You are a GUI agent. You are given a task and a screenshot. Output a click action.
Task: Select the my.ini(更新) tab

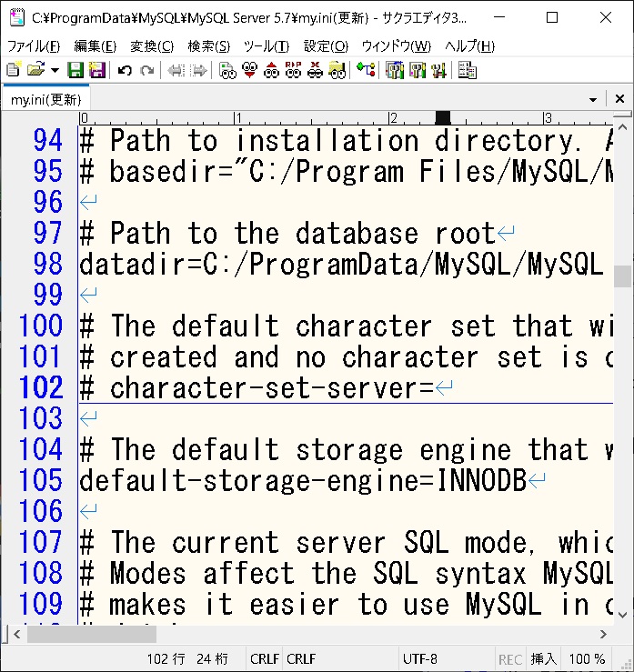[45, 99]
